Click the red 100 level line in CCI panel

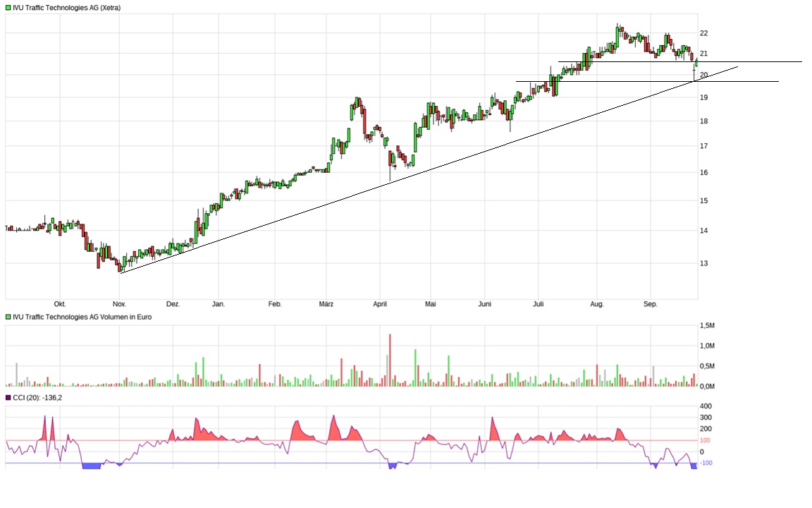(352, 439)
